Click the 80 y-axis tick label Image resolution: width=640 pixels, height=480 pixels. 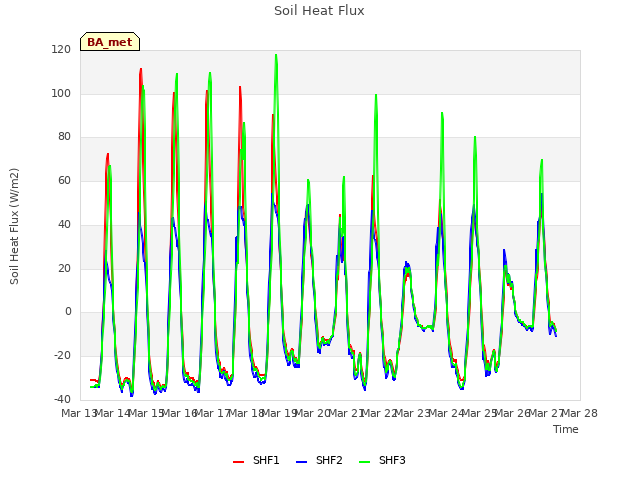64,137
